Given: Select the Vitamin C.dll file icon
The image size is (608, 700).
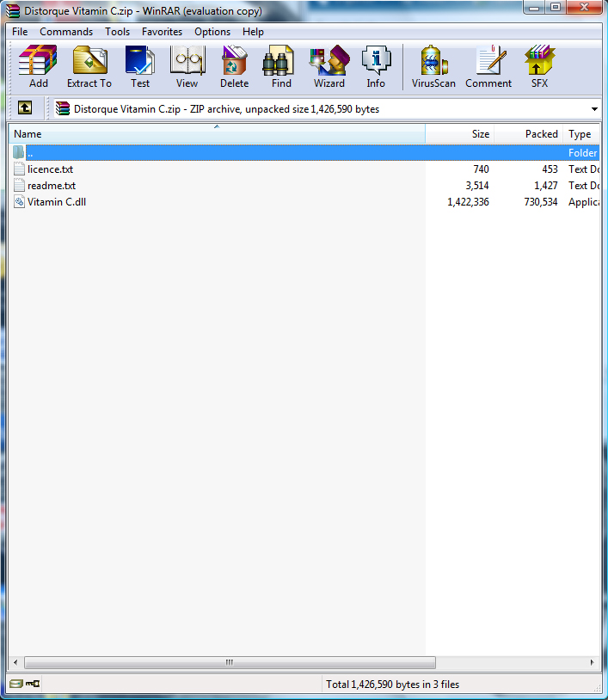Looking at the screenshot, I should coord(19,202).
